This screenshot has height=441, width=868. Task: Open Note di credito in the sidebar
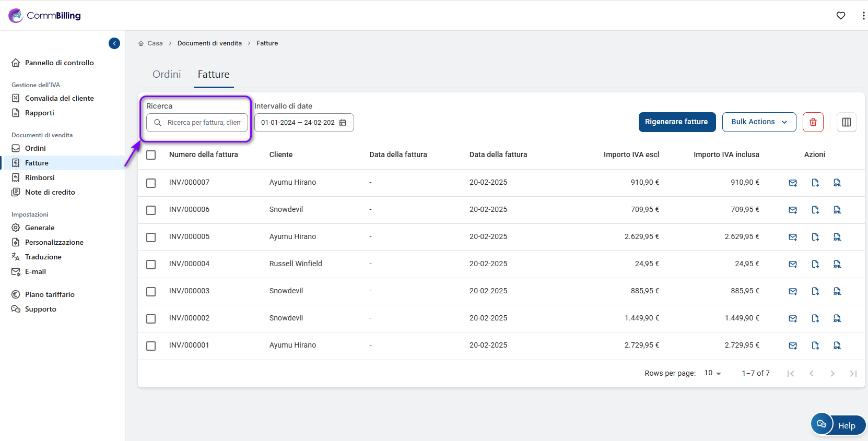pos(50,192)
